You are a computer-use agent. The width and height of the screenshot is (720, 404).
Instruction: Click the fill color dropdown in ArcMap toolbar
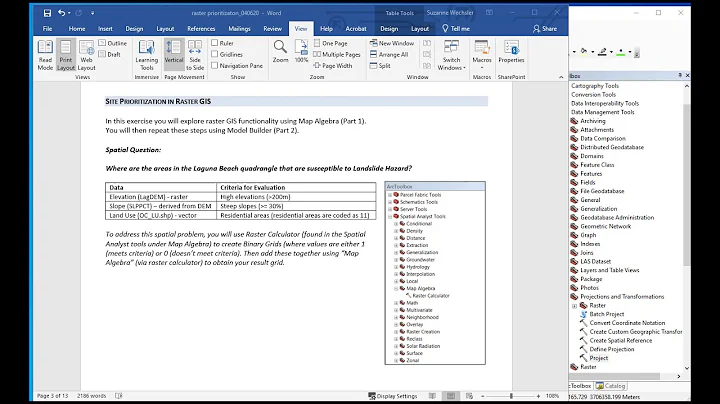(x=593, y=52)
